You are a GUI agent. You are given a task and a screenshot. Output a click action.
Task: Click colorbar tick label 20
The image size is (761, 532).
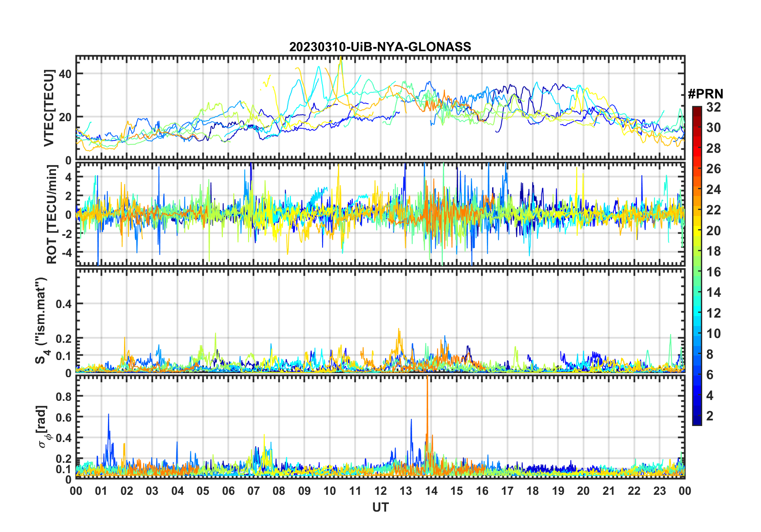click(x=713, y=230)
